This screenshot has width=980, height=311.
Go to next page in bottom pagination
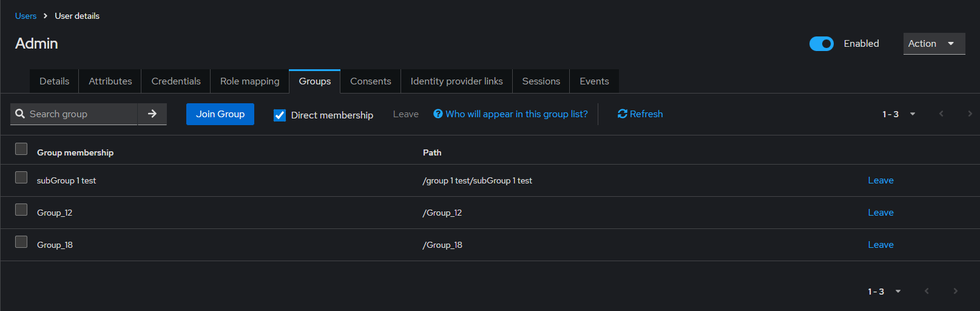coord(955,291)
